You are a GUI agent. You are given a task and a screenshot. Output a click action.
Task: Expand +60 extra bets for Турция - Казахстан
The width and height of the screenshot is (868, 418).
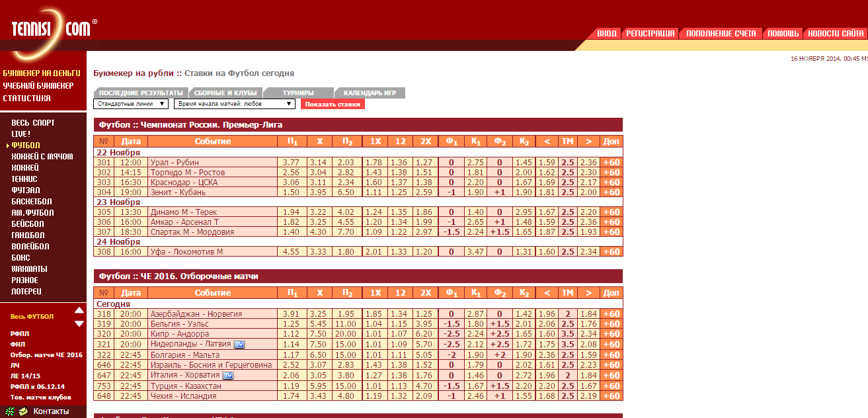coord(612,386)
